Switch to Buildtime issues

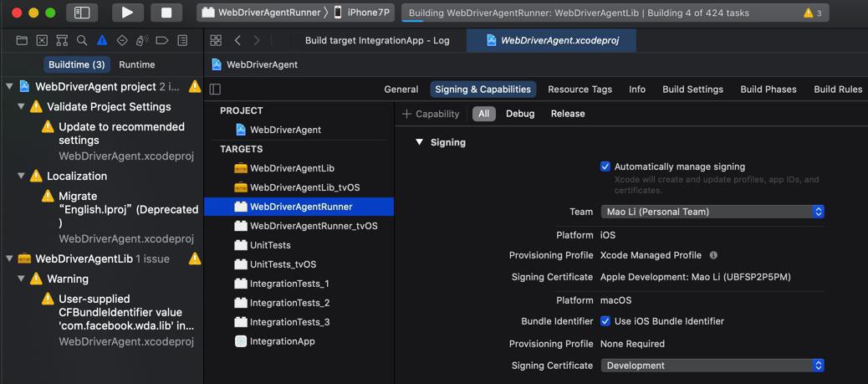coord(76,64)
